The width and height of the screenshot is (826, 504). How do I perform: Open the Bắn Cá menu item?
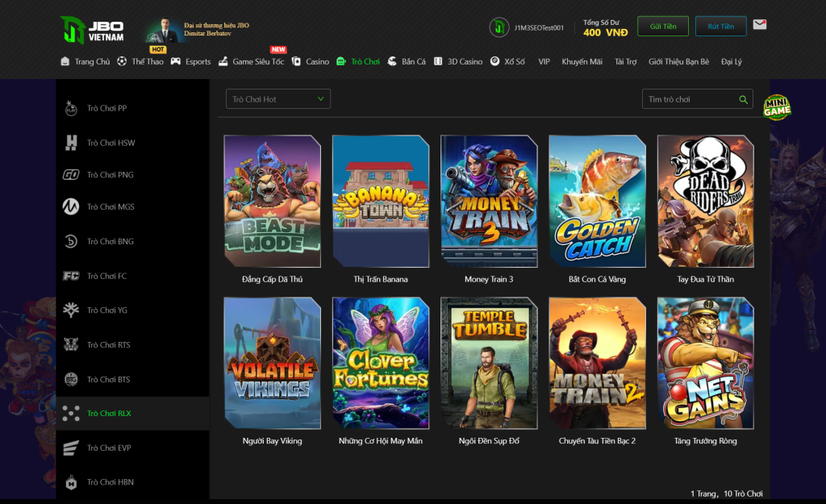click(x=414, y=61)
